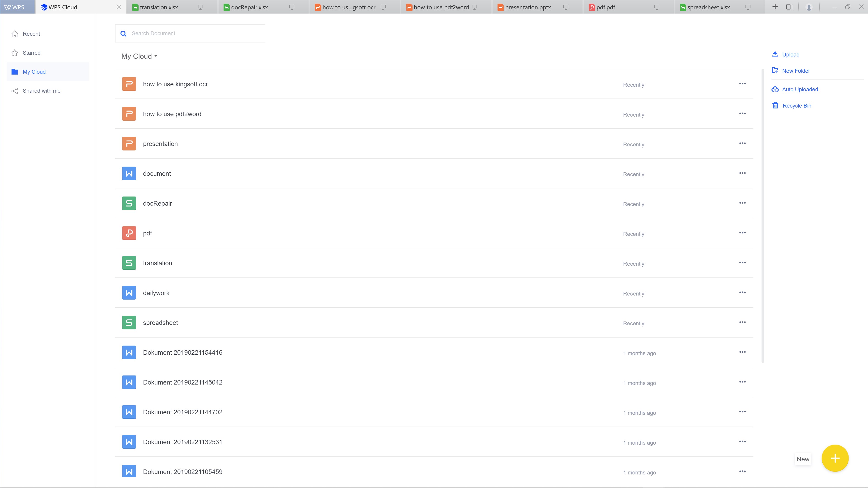Image resolution: width=868 pixels, height=488 pixels.
Task: Open the Recent section in the sidebar
Action: (31, 34)
